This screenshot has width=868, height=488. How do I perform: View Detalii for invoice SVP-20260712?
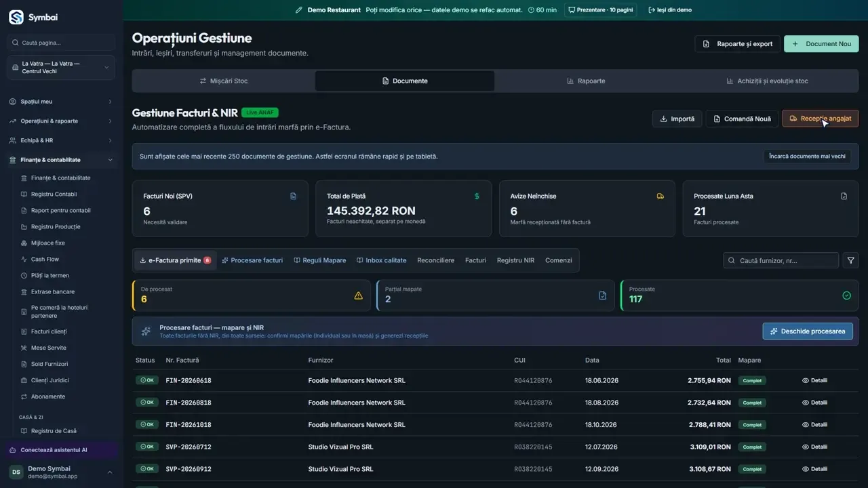(814, 447)
